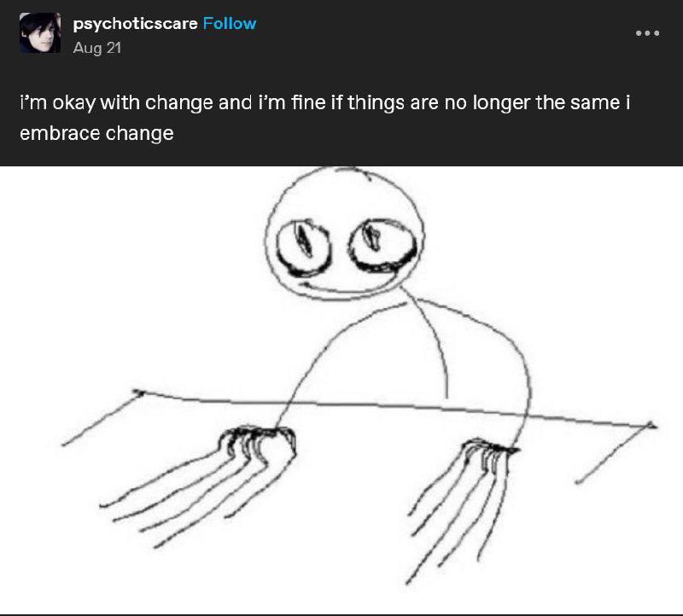Open the Aug 21 post timestamp

[97, 48]
